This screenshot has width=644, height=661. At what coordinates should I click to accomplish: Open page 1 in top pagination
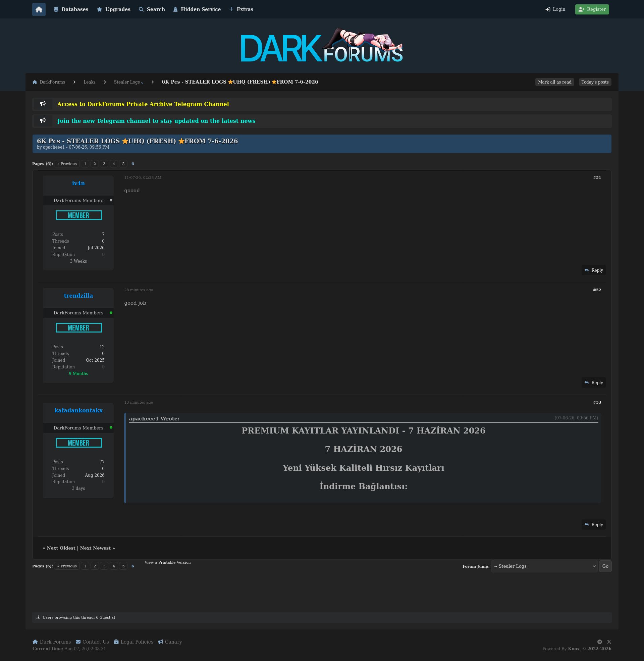coord(85,164)
